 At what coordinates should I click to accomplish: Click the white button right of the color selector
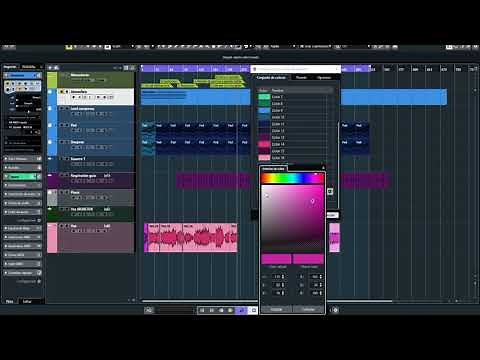click(x=332, y=215)
